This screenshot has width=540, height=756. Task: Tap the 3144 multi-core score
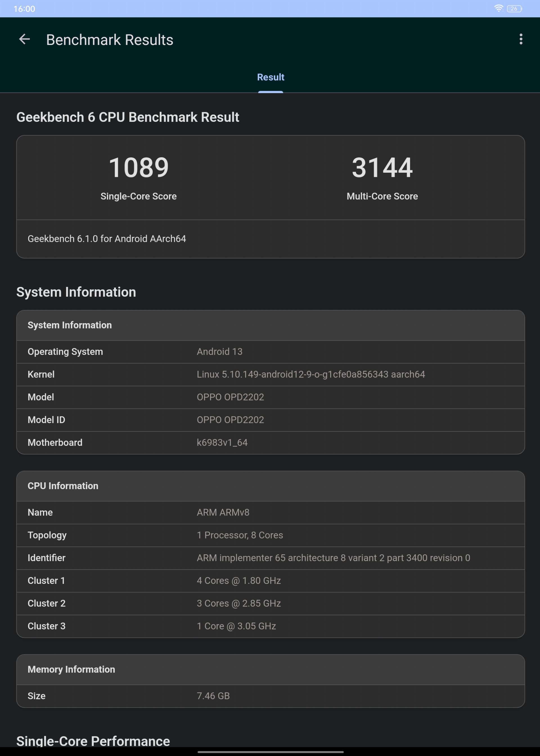(x=382, y=168)
